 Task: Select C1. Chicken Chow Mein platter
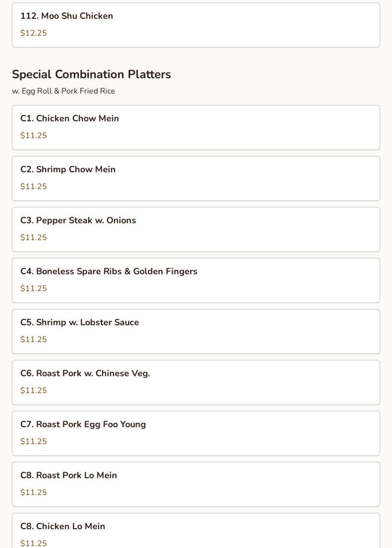tap(196, 128)
